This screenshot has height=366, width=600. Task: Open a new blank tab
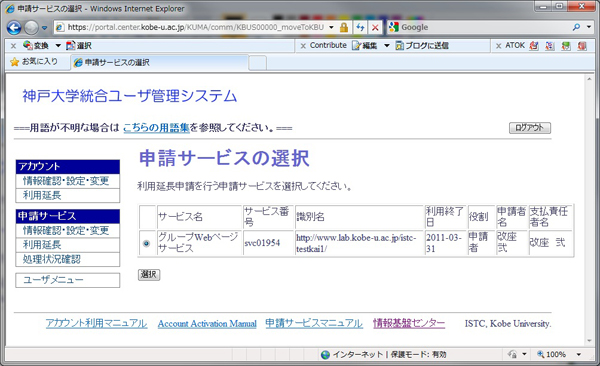point(258,63)
